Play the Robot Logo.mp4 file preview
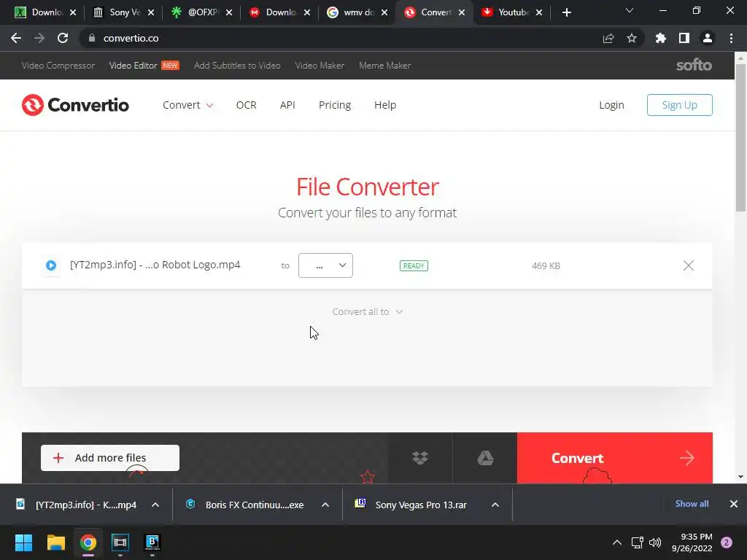Screen dimensions: 747x560 pyautogui.click(x=51, y=265)
